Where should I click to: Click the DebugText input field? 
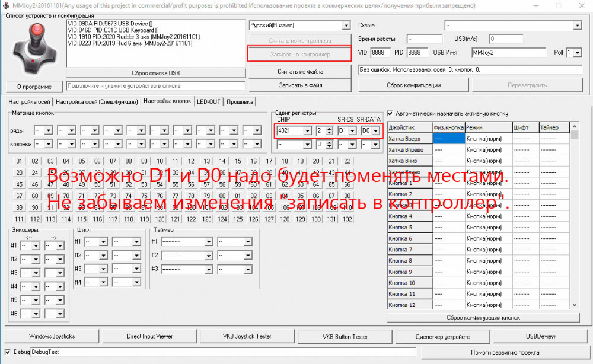pyautogui.click(x=223, y=352)
